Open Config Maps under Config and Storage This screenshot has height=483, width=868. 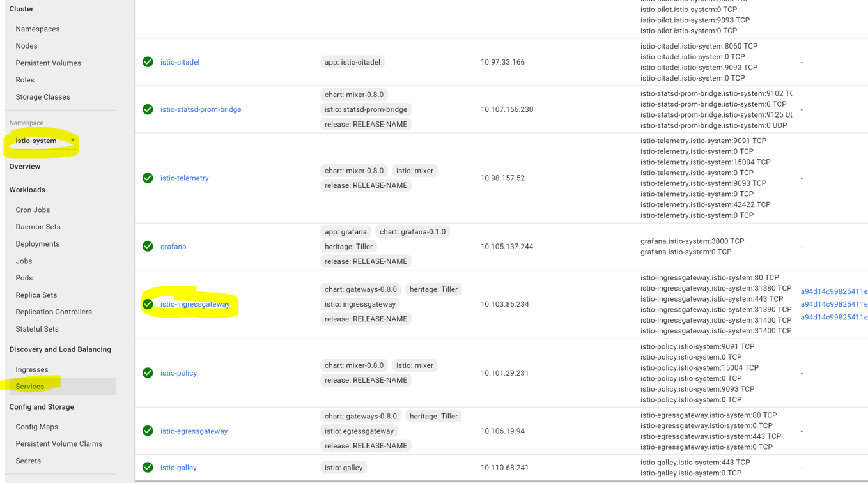pos(37,427)
